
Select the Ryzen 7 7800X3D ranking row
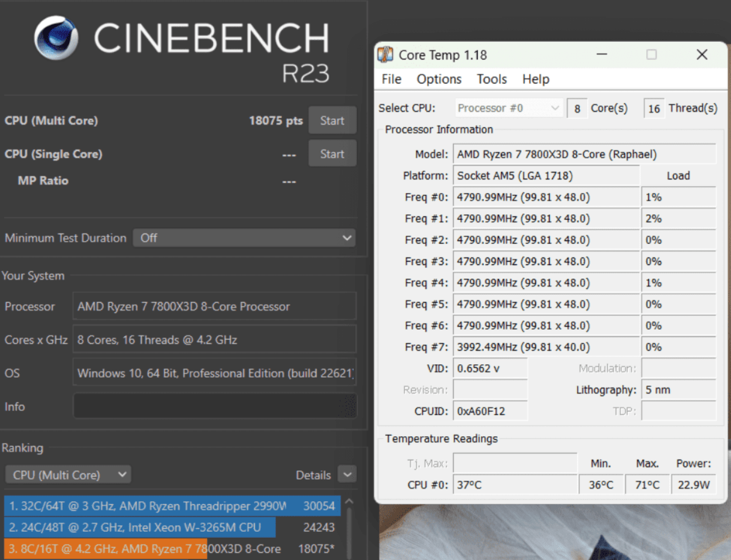coord(172,549)
